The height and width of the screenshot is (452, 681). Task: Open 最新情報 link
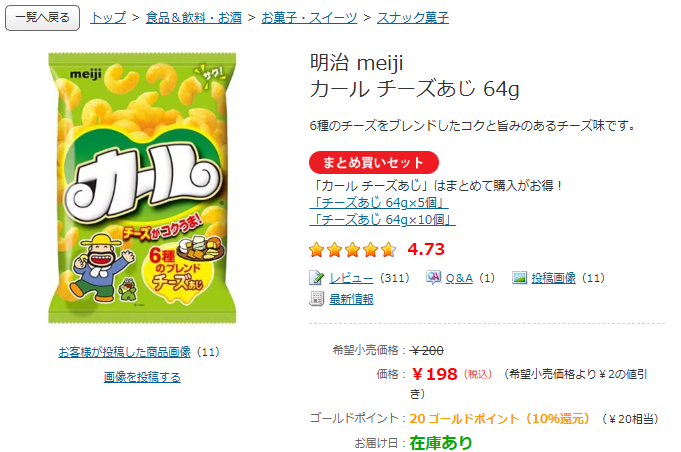[x=351, y=299]
